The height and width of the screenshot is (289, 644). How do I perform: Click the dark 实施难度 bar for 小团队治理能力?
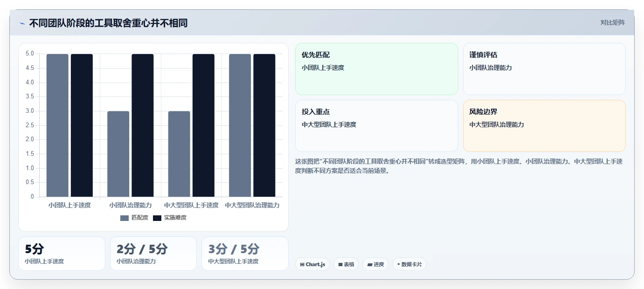click(143, 125)
